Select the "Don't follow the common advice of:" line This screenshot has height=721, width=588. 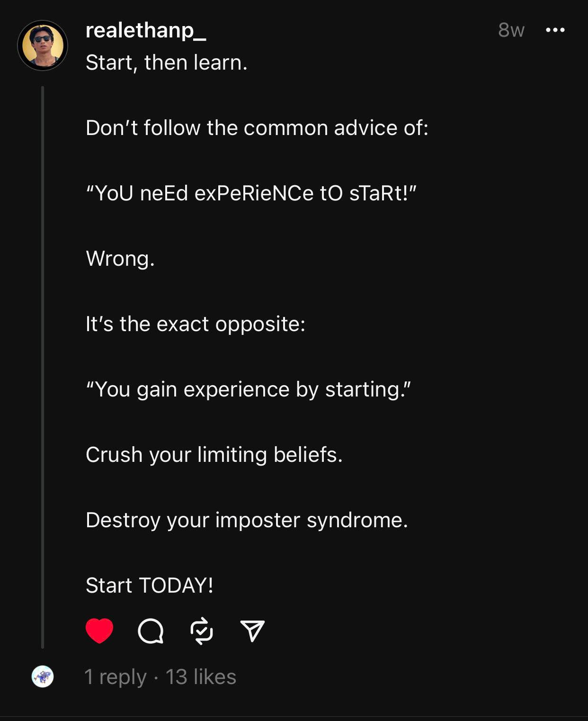[257, 128]
